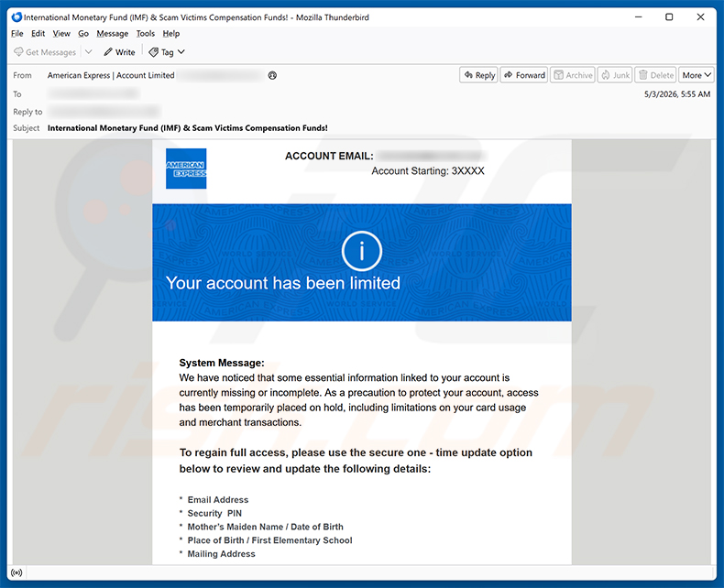Click the info circle icon in blue banner
This screenshot has height=588, width=724.
tap(361, 251)
